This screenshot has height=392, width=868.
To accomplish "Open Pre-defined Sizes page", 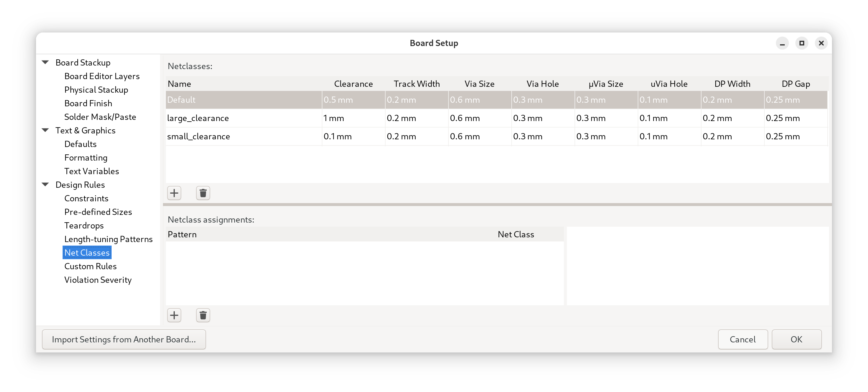I will click(98, 212).
